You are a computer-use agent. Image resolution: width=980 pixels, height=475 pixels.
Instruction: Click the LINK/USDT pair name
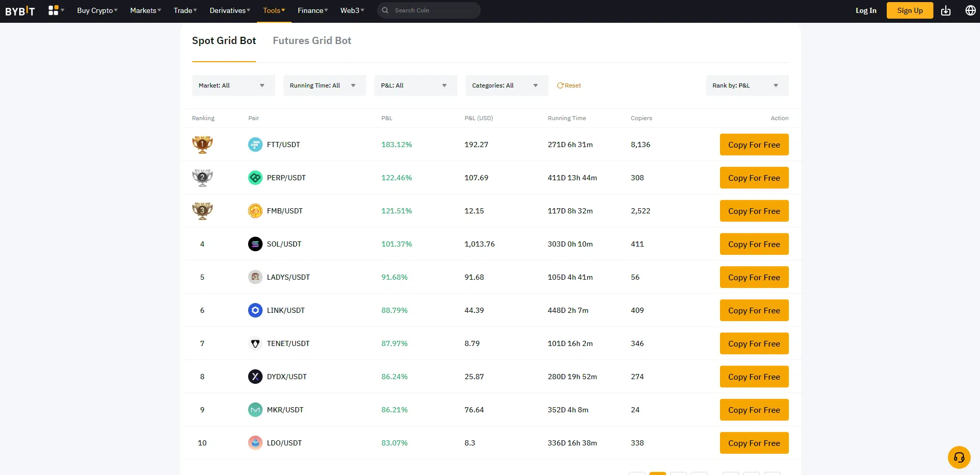coord(286,310)
